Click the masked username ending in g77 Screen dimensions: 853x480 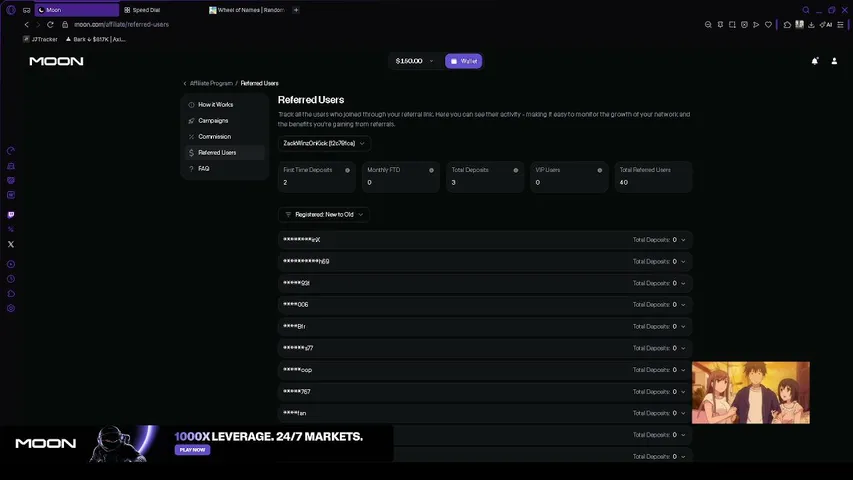298,348
